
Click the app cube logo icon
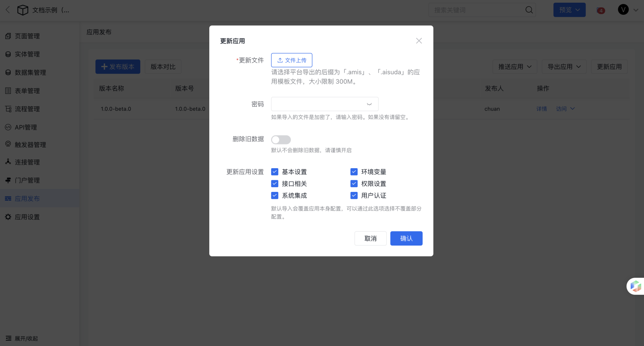point(22,10)
